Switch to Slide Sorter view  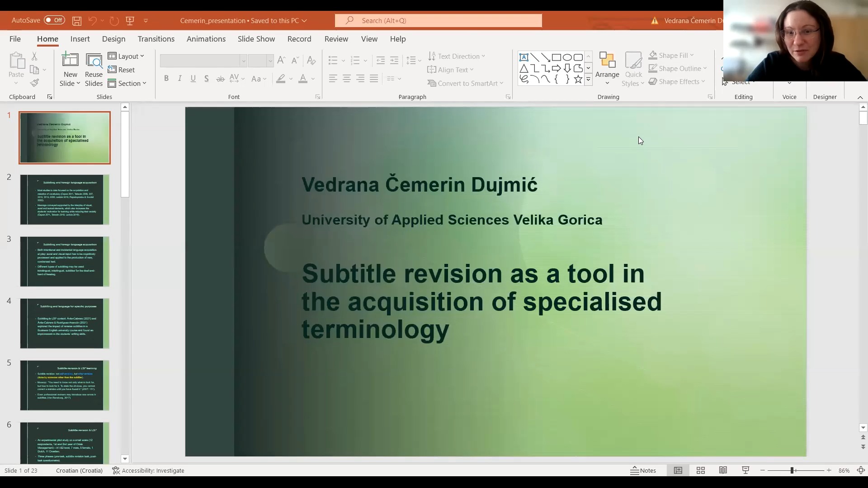(x=701, y=470)
